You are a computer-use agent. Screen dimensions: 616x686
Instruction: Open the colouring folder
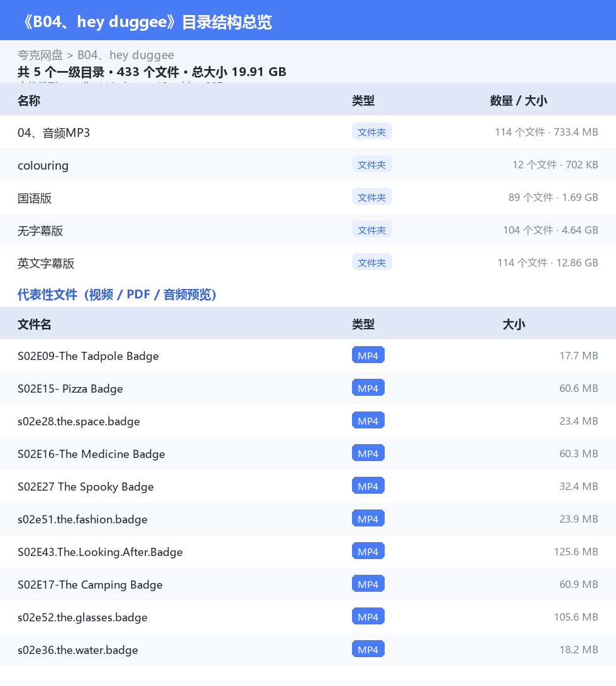click(43, 165)
